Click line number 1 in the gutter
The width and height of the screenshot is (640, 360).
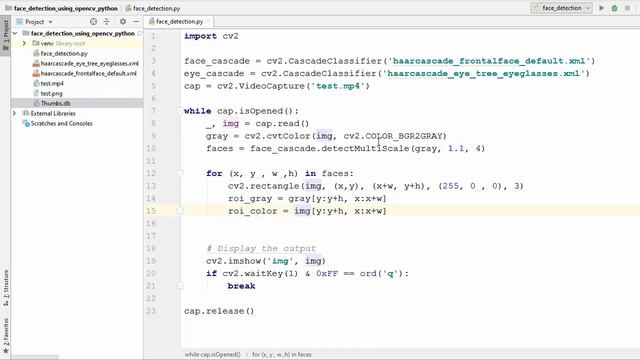coord(154,36)
